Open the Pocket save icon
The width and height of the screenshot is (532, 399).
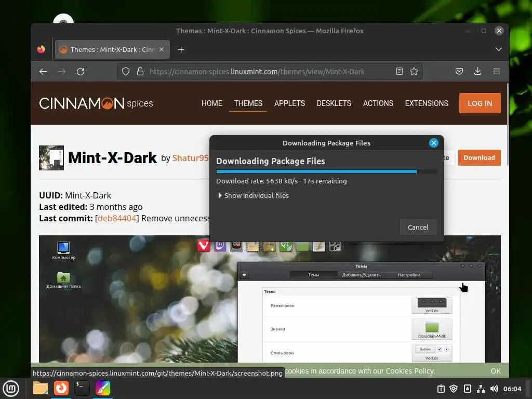(459, 71)
